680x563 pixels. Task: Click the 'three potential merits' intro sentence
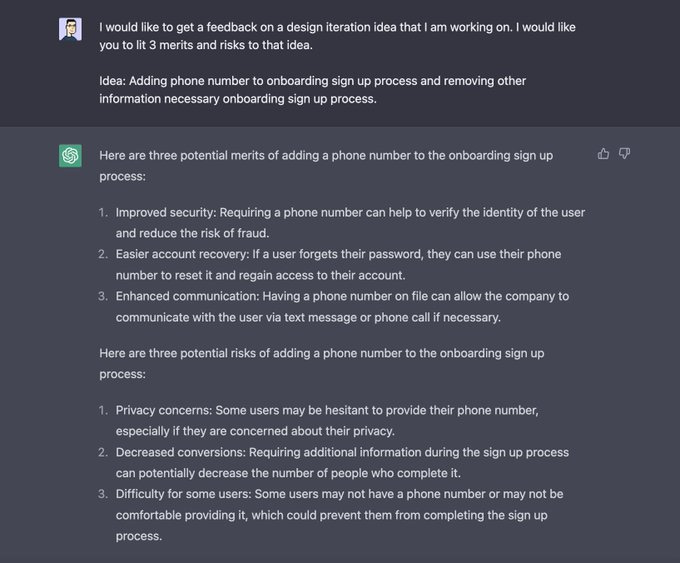[326, 165]
